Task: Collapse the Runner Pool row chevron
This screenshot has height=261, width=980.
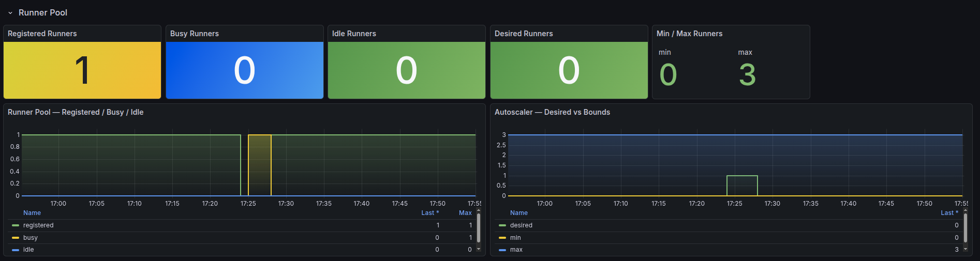Action: (x=10, y=13)
